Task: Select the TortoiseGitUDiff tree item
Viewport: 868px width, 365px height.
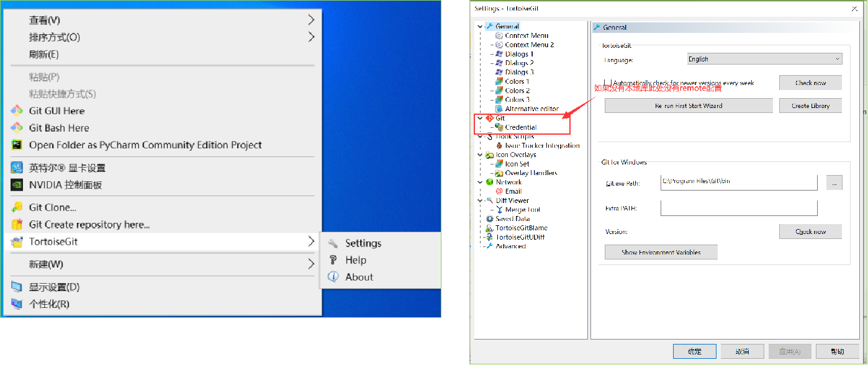Action: point(520,237)
